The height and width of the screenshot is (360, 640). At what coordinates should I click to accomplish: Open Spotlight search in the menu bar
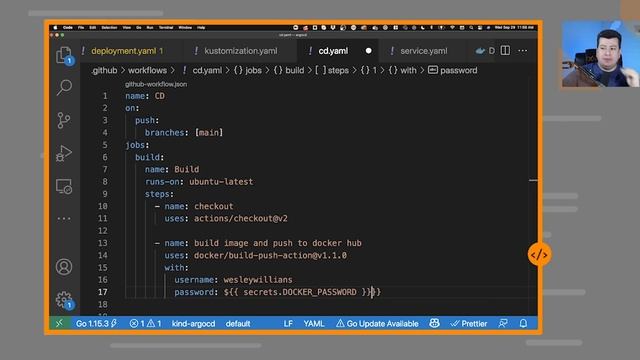tap(471, 27)
